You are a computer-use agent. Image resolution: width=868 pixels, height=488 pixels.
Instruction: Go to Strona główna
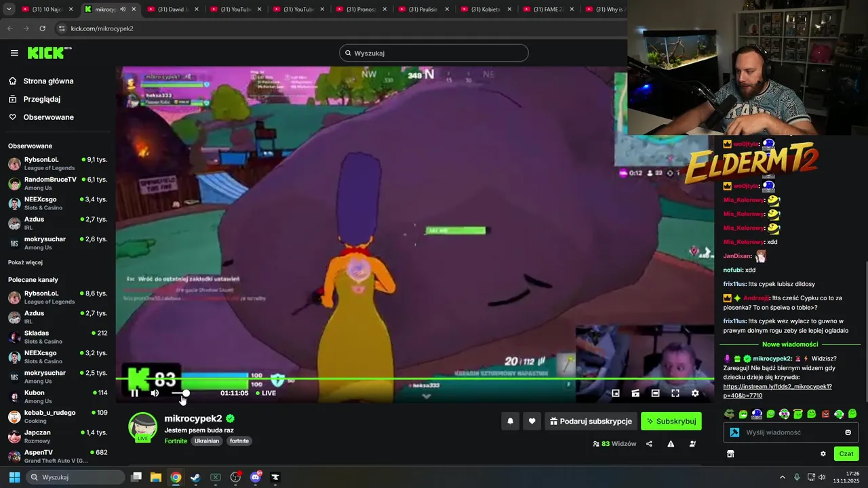(x=47, y=81)
